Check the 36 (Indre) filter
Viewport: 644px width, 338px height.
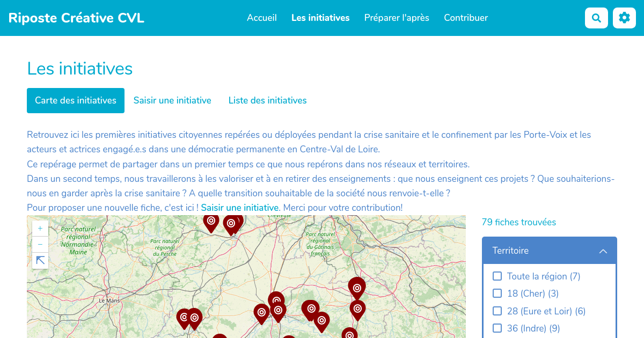pos(497,328)
